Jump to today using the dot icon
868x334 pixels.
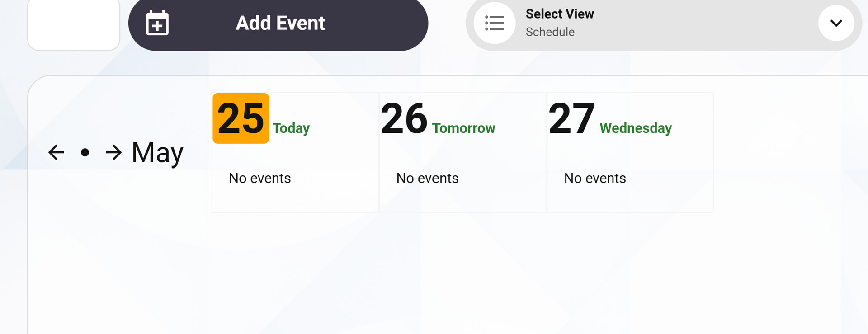click(85, 152)
